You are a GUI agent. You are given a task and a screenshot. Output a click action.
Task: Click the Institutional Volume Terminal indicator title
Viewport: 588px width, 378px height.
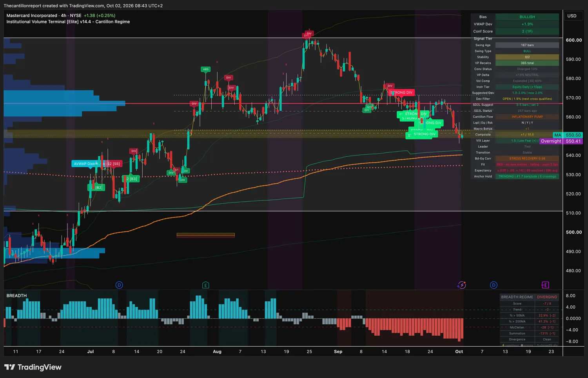68,22
